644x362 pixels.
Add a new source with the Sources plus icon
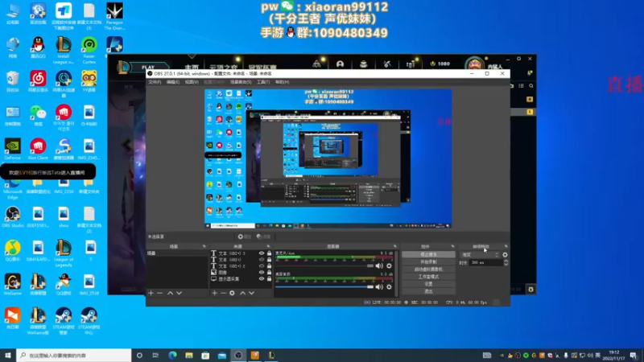pyautogui.click(x=214, y=293)
